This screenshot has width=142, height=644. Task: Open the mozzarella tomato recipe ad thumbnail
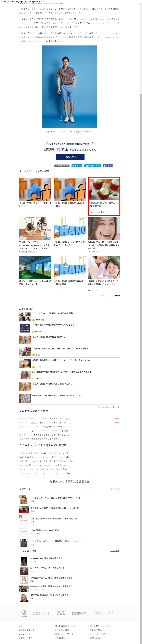pos(104,189)
